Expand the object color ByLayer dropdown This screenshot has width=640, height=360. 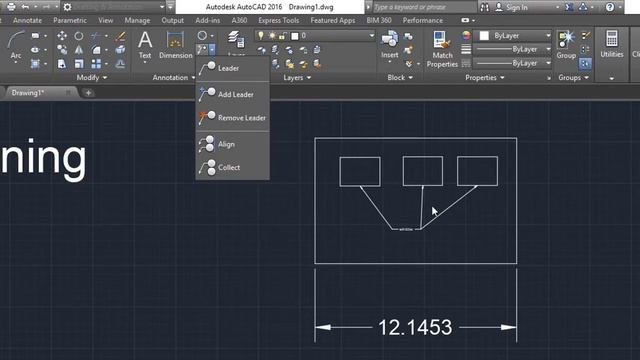click(548, 36)
